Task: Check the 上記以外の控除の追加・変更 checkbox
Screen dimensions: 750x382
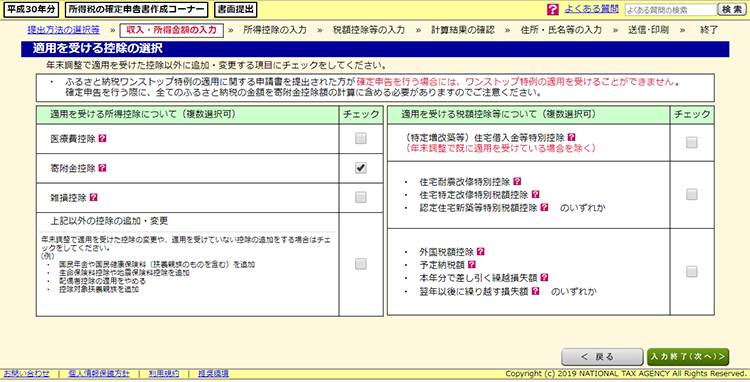Action: click(x=361, y=264)
